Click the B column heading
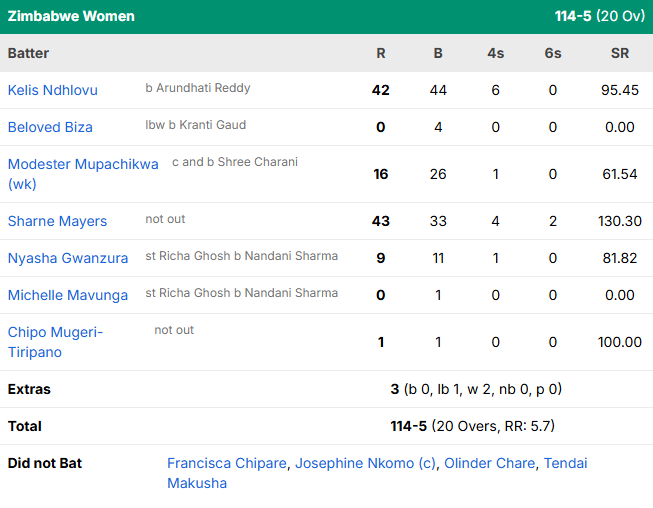 [x=438, y=53]
